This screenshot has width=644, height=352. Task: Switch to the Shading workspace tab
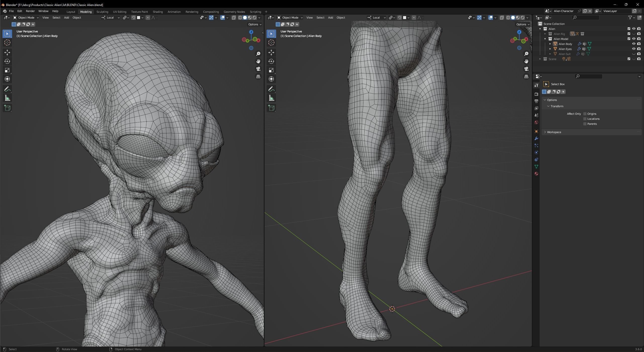[x=158, y=12]
